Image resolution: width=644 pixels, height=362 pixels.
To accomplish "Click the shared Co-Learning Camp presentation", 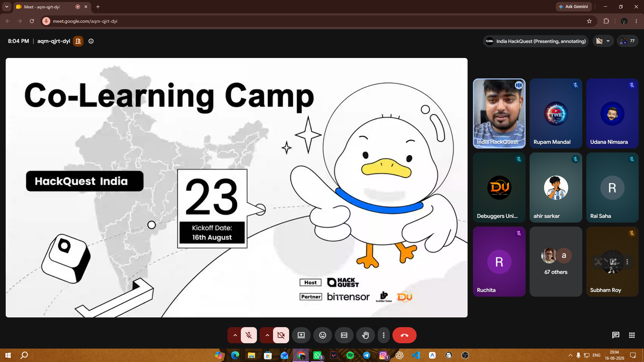I will click(x=236, y=188).
